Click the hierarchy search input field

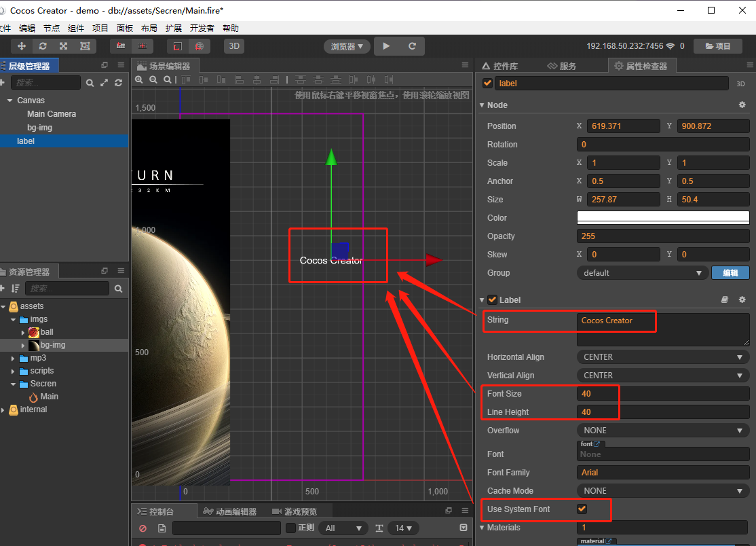point(45,82)
